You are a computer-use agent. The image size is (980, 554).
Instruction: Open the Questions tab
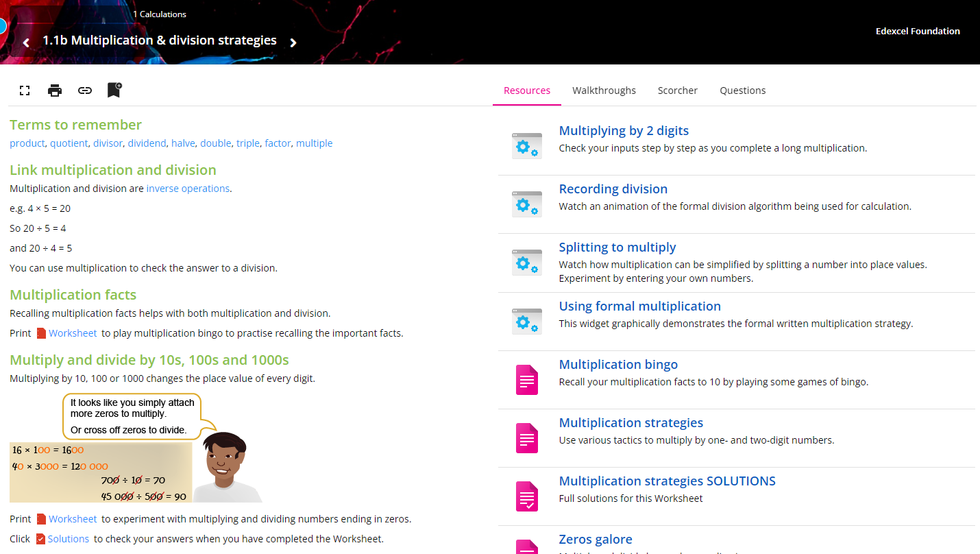742,91
